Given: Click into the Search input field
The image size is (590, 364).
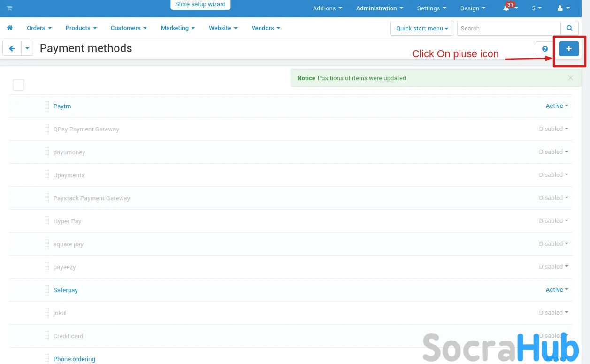Looking at the screenshot, I should 508,28.
